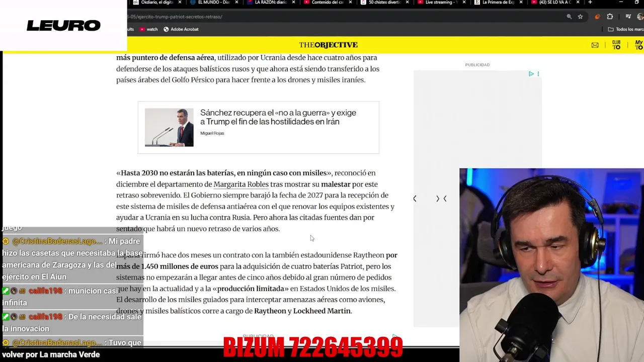Click the BIZUM 722645399 banner text

click(312, 347)
